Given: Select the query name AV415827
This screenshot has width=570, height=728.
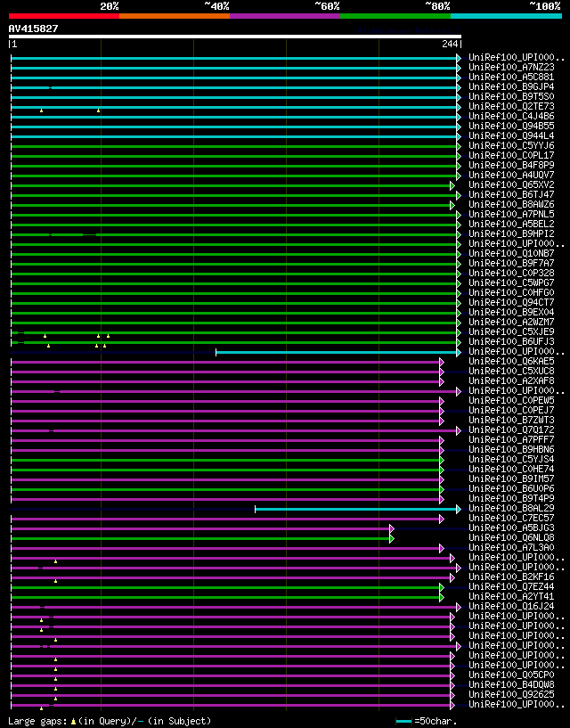Looking at the screenshot, I should pyautogui.click(x=34, y=29).
